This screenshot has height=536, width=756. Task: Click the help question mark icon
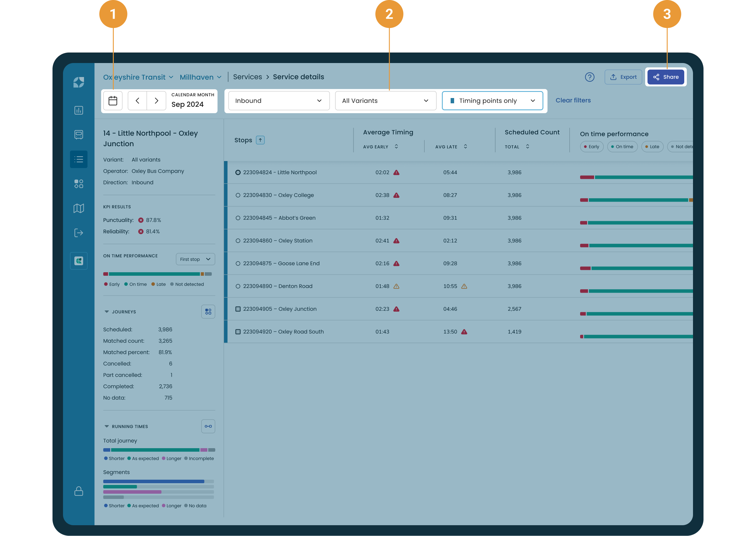(x=589, y=77)
